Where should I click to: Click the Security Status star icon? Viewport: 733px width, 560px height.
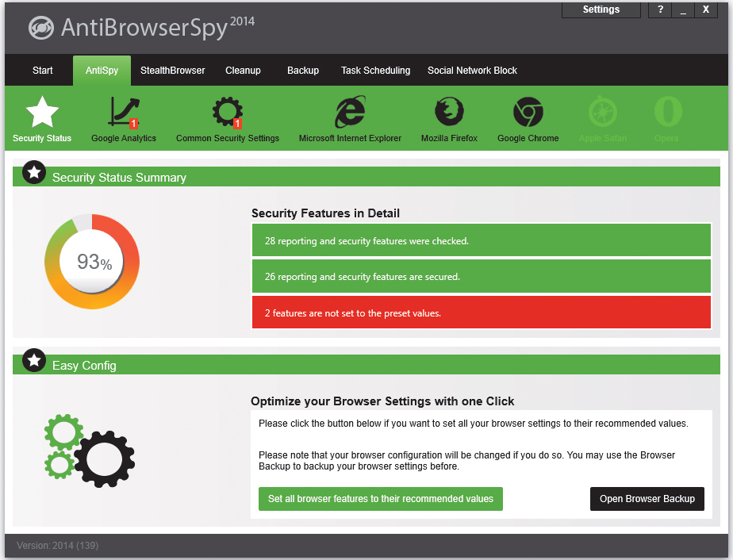[x=41, y=111]
